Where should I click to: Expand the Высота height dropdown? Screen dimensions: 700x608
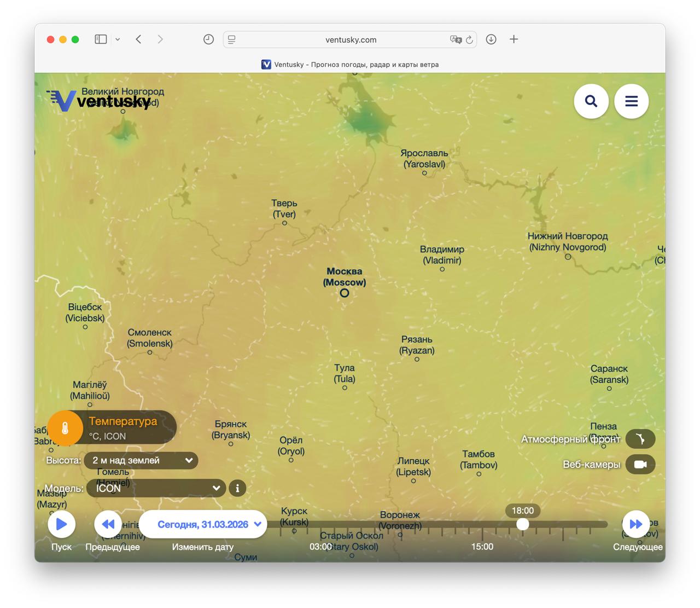[141, 460]
